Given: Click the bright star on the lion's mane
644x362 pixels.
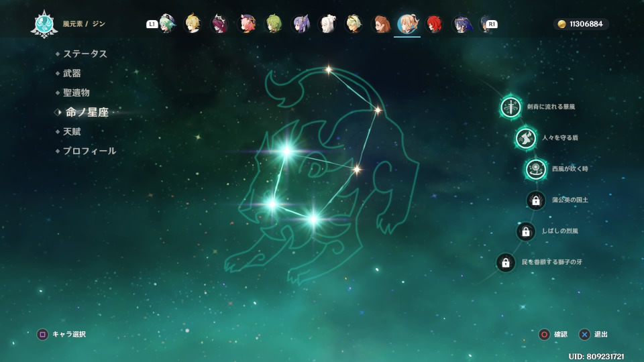Looking at the screenshot, I should tap(286, 151).
